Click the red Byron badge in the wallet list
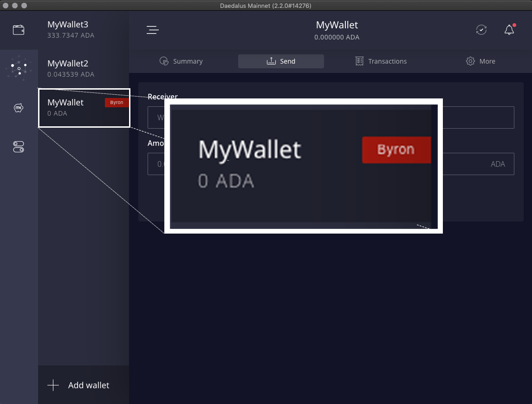This screenshot has height=404, width=532. [x=117, y=103]
